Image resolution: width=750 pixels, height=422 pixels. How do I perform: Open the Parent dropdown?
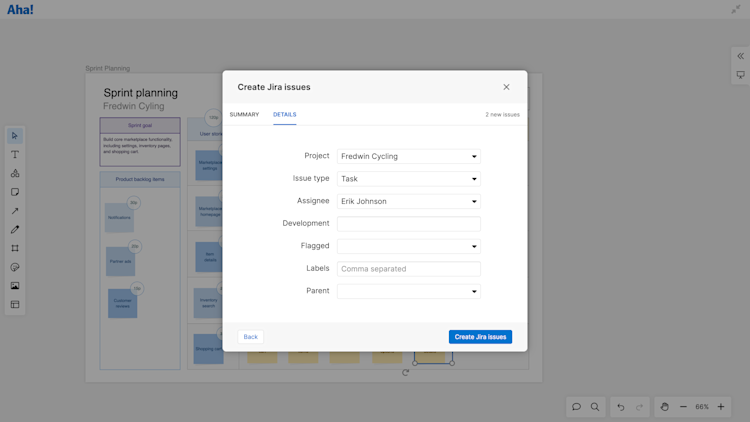408,291
